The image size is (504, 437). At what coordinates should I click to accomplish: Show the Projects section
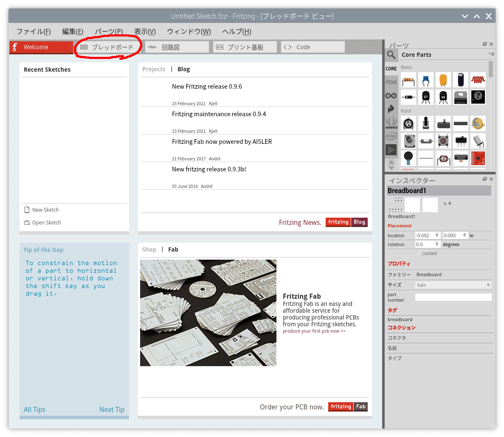coord(154,69)
